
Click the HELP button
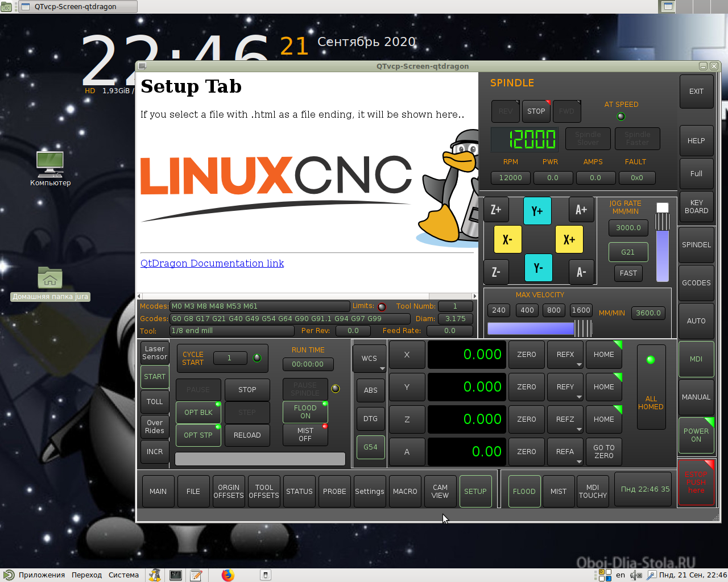tap(696, 141)
